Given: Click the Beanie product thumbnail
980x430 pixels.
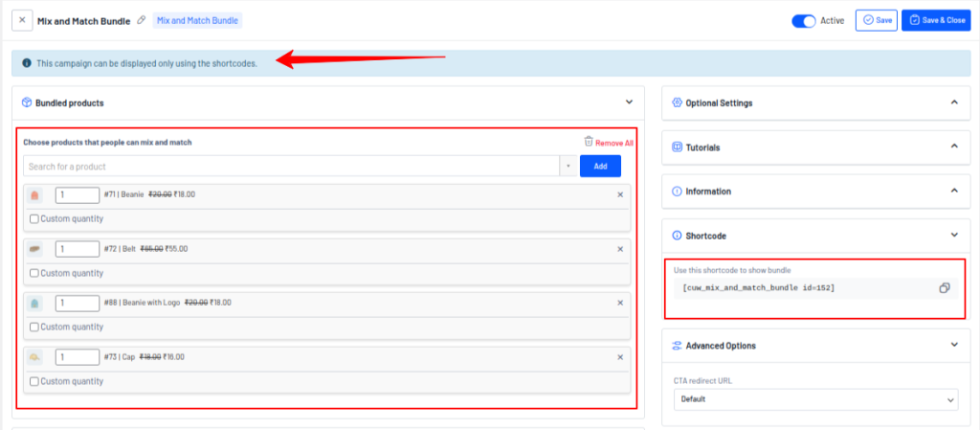Looking at the screenshot, I should pyautogui.click(x=35, y=195).
